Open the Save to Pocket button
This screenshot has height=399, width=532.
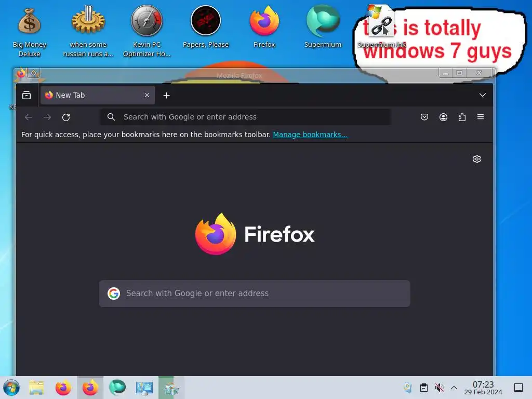(x=424, y=117)
